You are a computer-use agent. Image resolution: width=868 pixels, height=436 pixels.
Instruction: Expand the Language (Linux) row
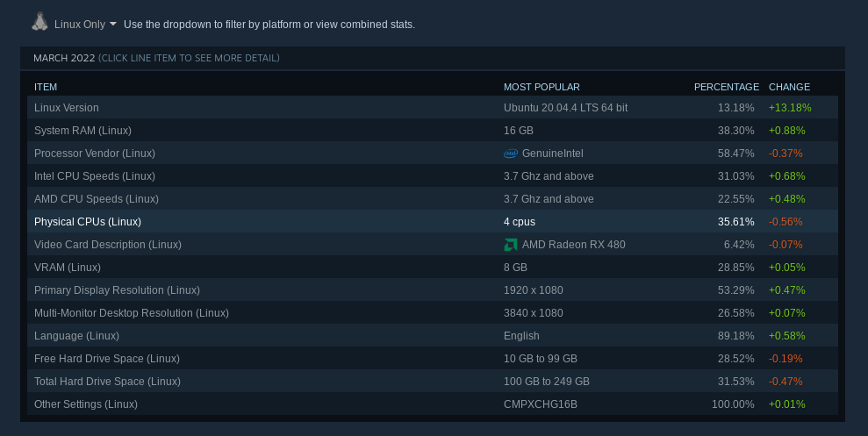433,336
